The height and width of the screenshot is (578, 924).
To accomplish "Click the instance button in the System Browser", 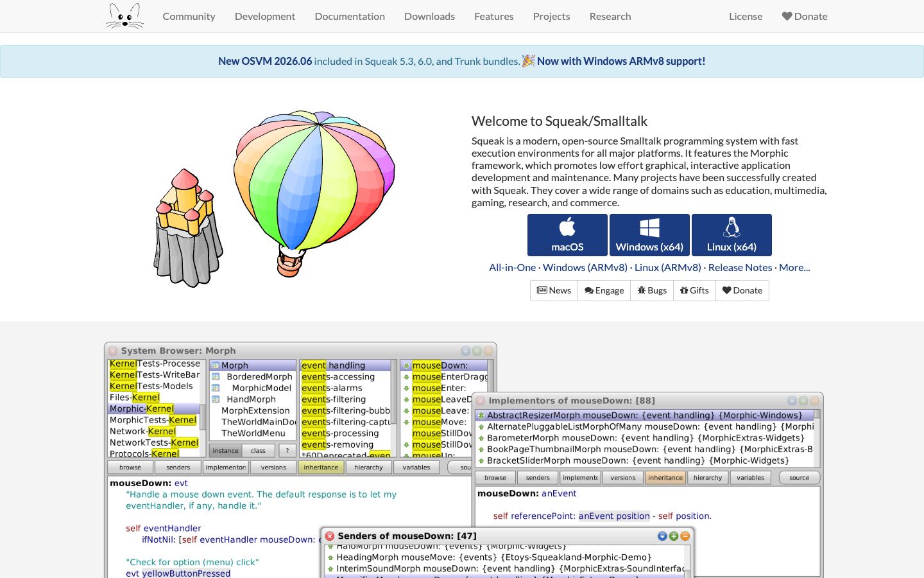I will click(x=225, y=451).
